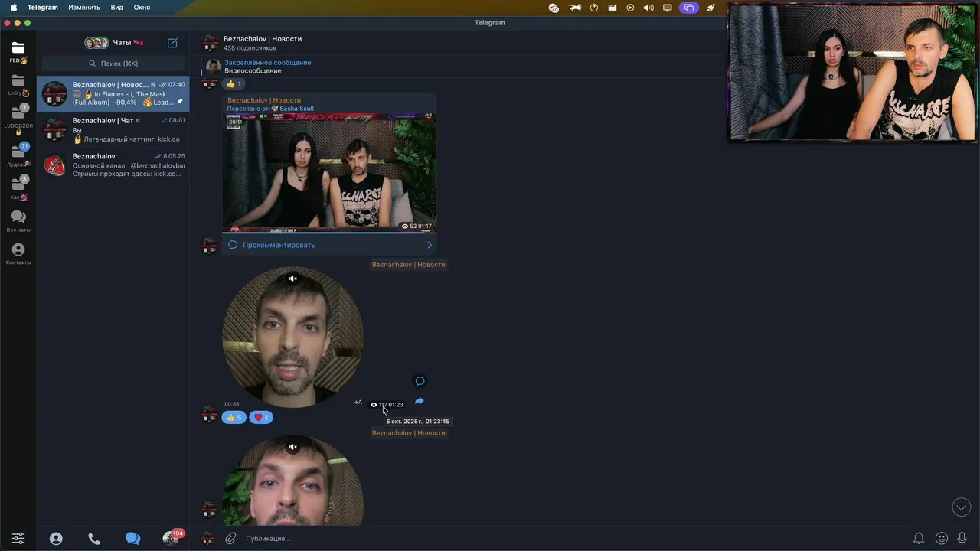Play second round video message
Image resolution: width=980 pixels, height=551 pixels.
(292, 481)
